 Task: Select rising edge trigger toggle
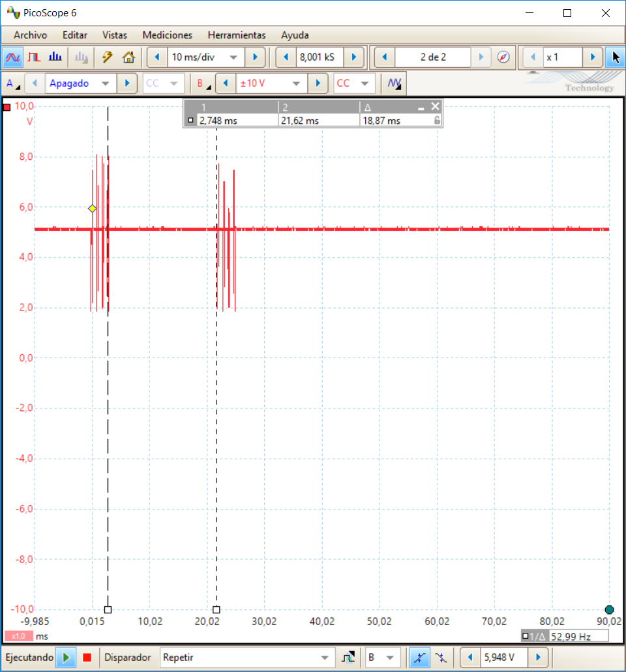419,657
